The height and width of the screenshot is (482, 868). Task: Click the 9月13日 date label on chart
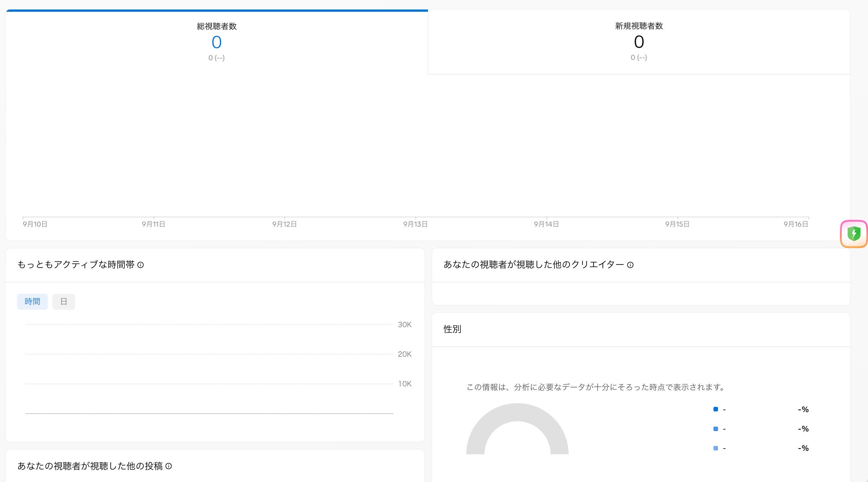coord(415,224)
